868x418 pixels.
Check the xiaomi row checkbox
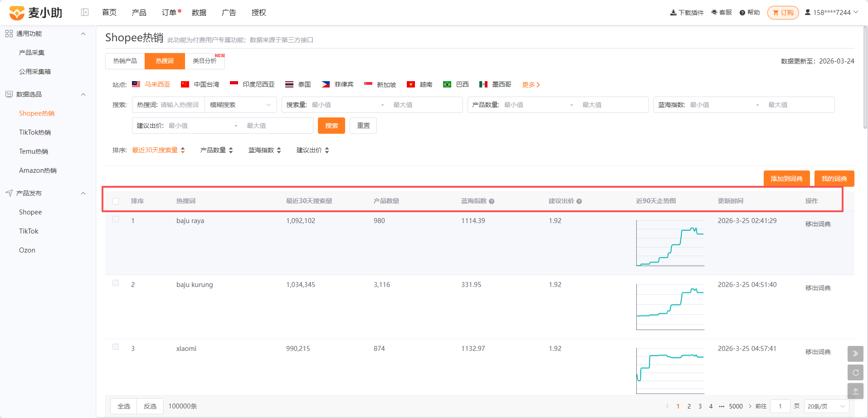[116, 347]
